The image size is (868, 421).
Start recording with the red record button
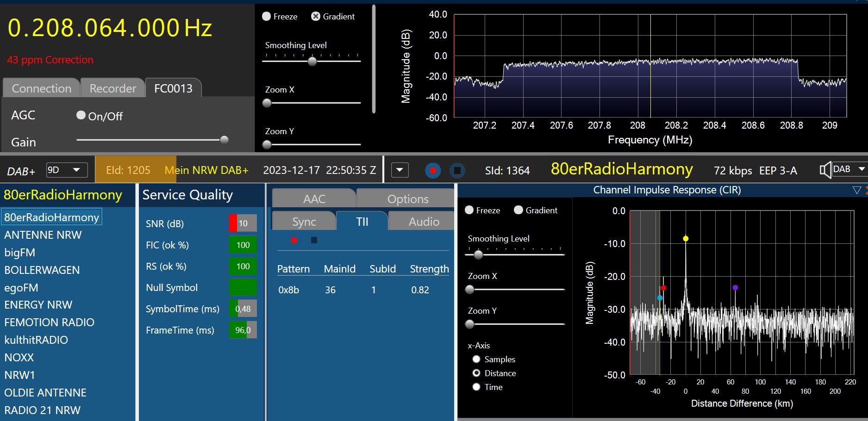(x=433, y=171)
